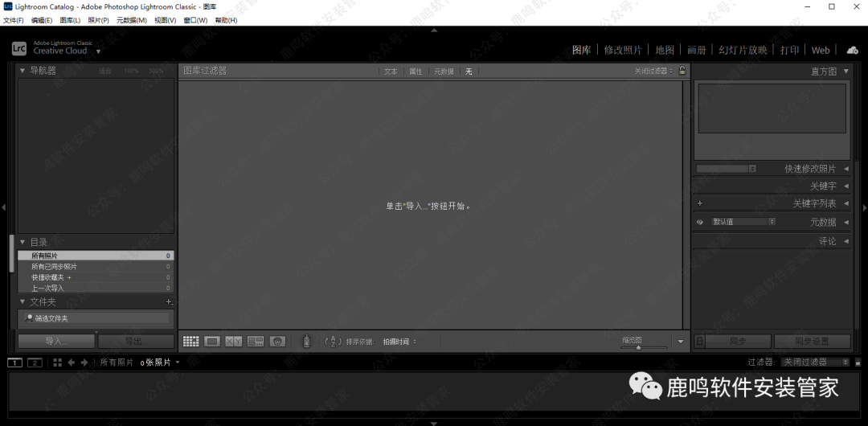
Task: Toggle filmstrip filter switch at right
Action: pyautogui.click(x=858, y=363)
